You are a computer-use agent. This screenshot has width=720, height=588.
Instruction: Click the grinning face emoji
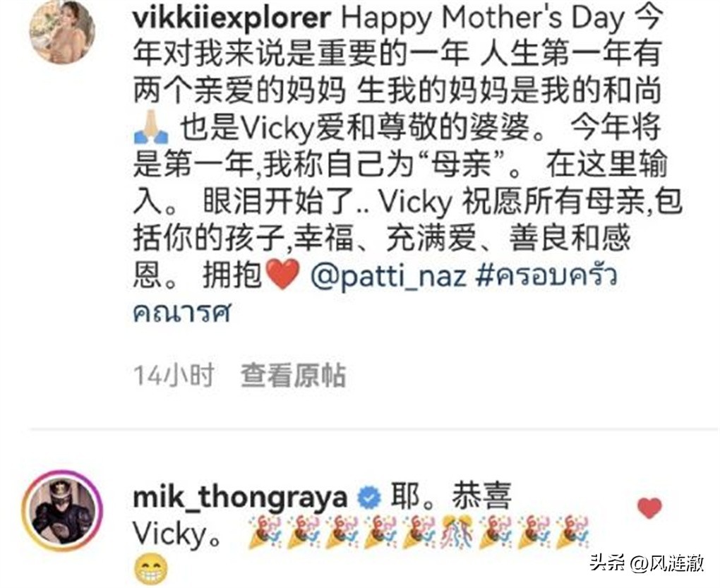tap(150, 569)
